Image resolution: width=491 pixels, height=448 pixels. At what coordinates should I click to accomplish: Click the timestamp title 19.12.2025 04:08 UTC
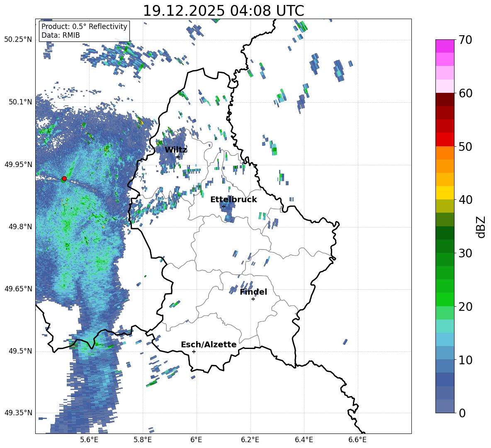224,11
